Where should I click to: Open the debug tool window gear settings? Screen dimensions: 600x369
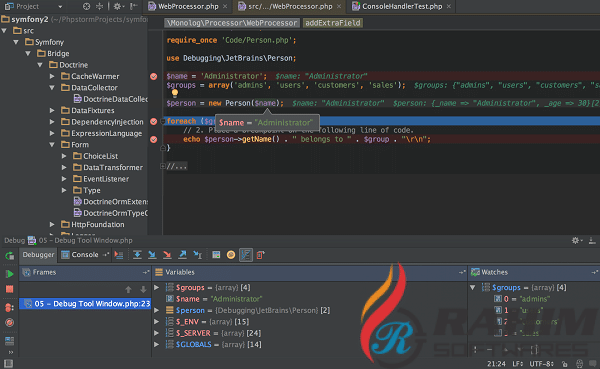coord(577,241)
